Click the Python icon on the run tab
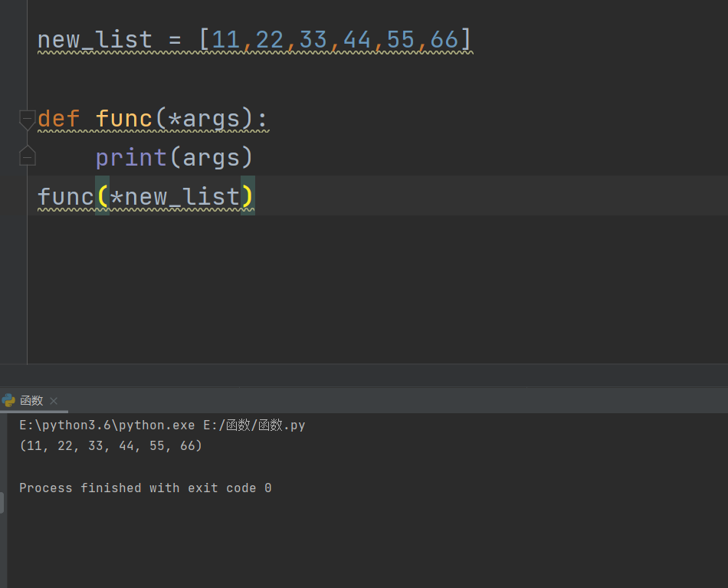Image resolution: width=728 pixels, height=588 pixels. coord(9,400)
